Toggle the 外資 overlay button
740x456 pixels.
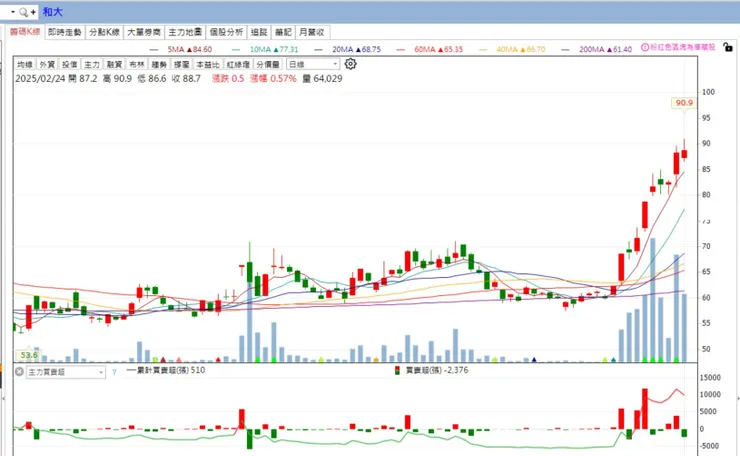tap(47, 64)
